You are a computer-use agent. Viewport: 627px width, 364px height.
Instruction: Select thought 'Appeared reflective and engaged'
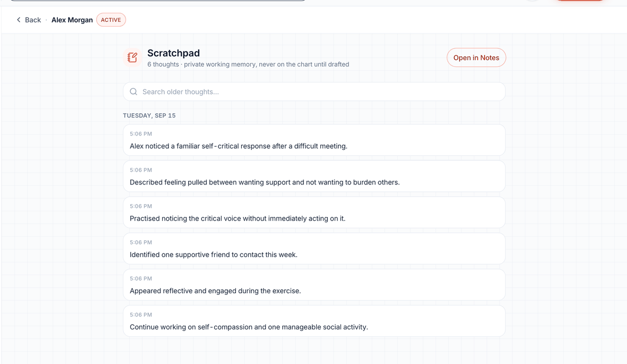(314, 285)
